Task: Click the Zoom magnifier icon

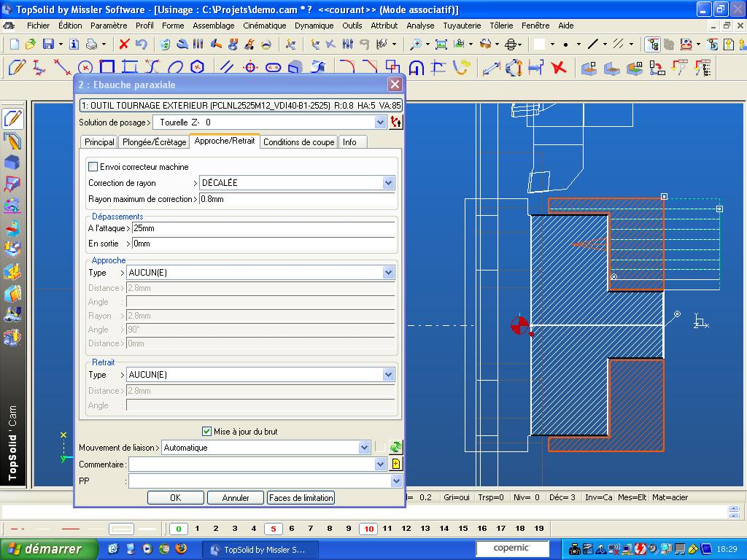Action: [x=416, y=44]
